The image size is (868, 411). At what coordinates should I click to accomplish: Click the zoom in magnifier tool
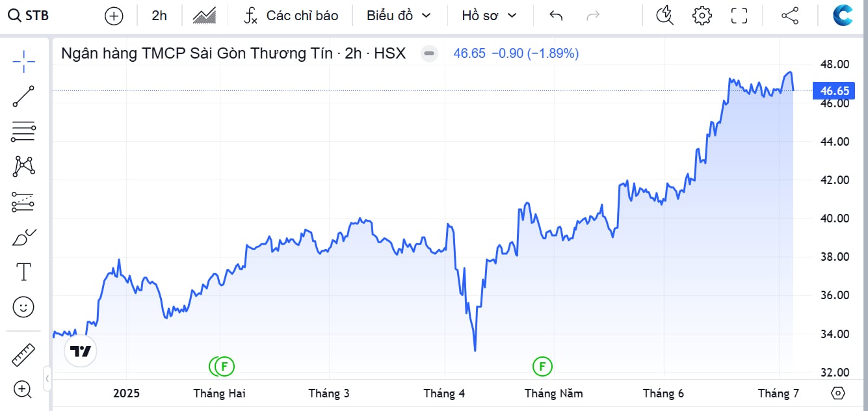pos(23,390)
